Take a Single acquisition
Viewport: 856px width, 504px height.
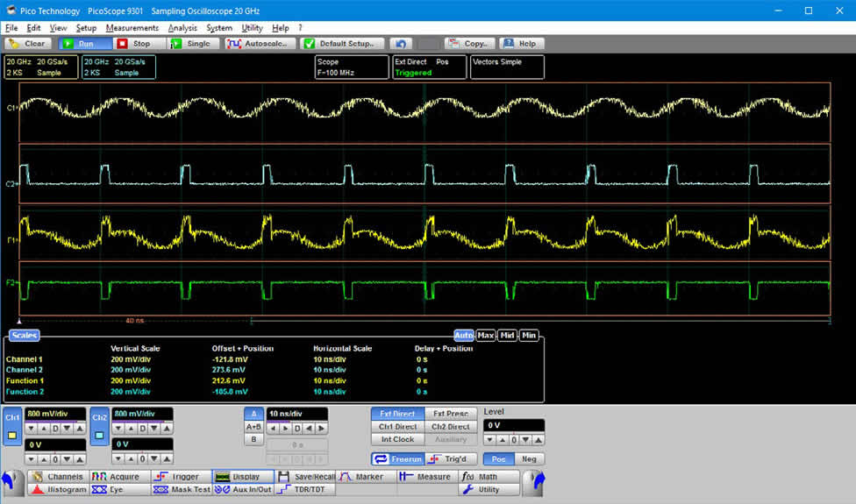(195, 44)
